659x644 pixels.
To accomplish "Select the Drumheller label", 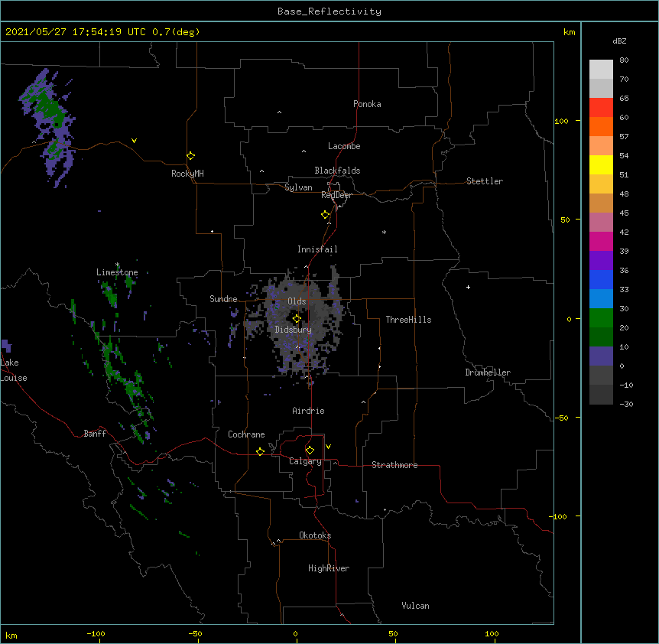I will click(488, 372).
